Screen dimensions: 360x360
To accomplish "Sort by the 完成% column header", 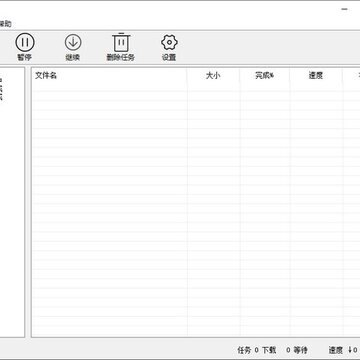I will pyautogui.click(x=265, y=76).
